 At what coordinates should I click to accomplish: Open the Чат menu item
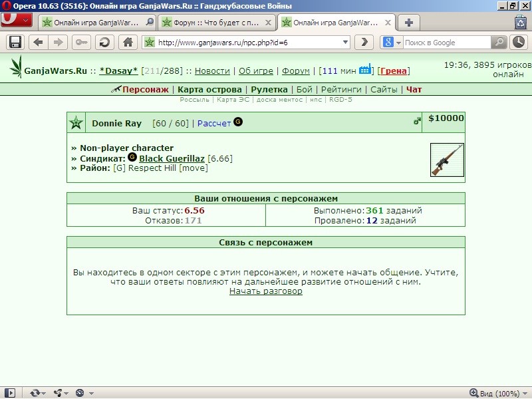(x=414, y=90)
